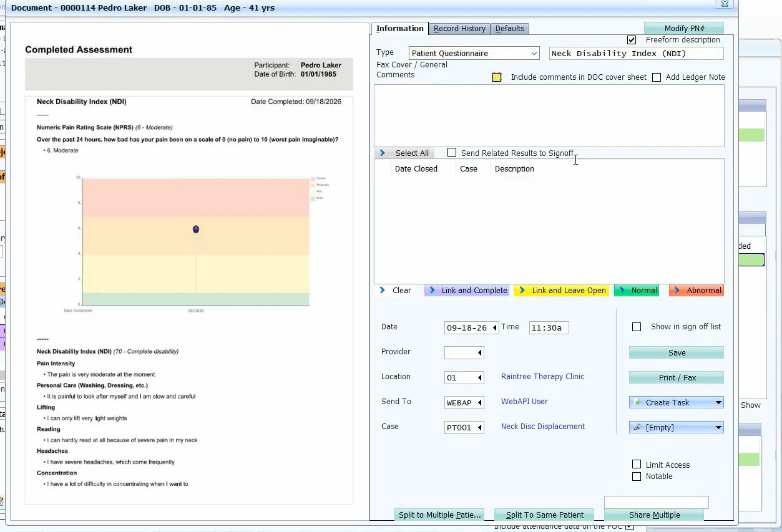
Task: Click Link and Complete button
Action: tap(467, 291)
